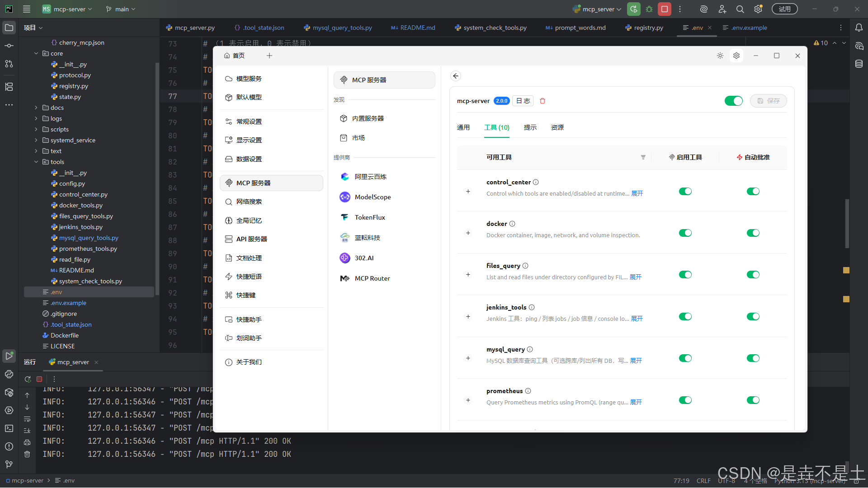Open 网络搜索 in settings sidebar
This screenshot has height=488, width=868.
(249, 202)
